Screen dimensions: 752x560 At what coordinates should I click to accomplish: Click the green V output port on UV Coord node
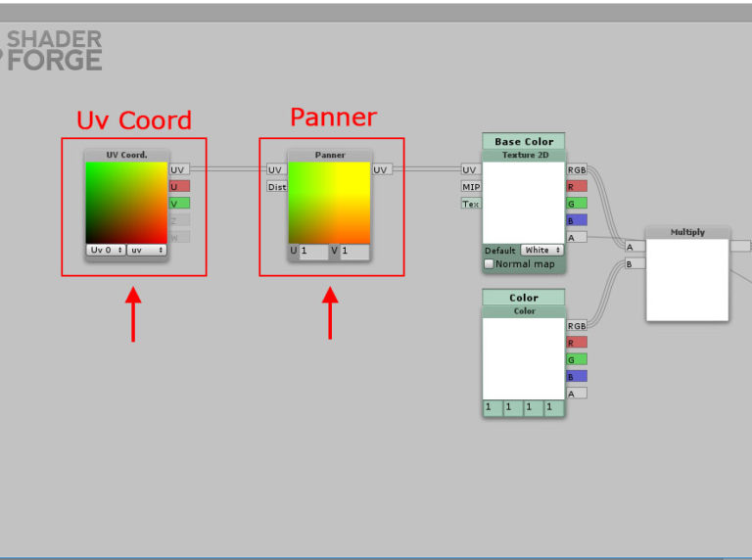[x=179, y=204]
